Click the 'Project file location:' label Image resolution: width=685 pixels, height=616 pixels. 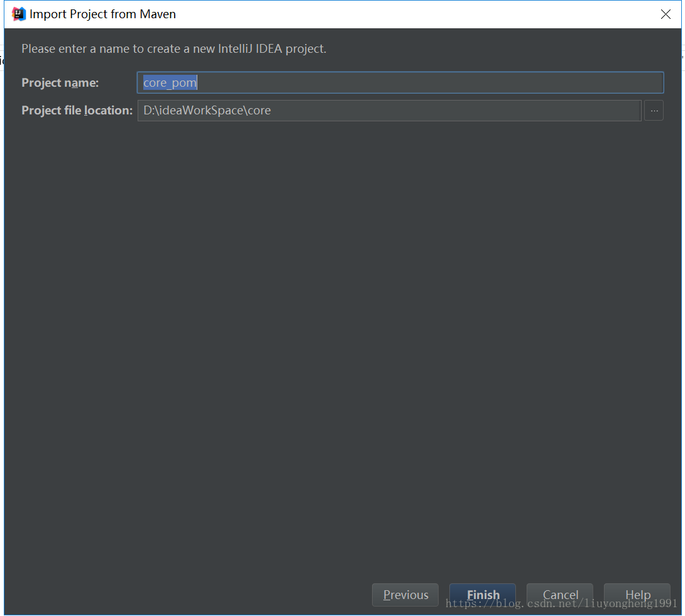[x=77, y=111]
